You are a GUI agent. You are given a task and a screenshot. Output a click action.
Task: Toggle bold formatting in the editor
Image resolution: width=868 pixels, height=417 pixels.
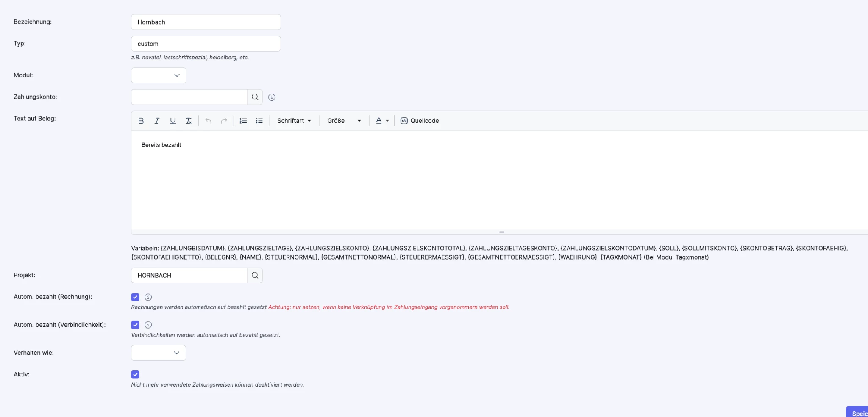click(x=141, y=121)
